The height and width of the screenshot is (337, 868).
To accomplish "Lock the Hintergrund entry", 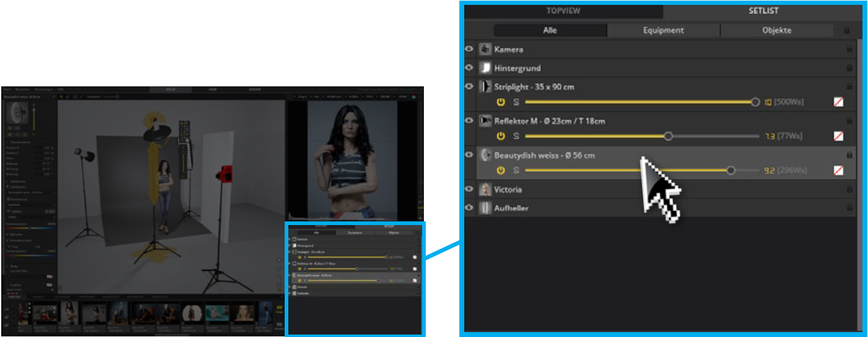I will pos(849,69).
